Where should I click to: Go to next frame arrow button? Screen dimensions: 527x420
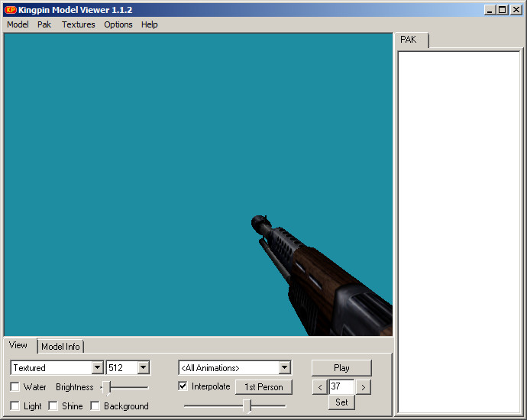[x=364, y=387]
